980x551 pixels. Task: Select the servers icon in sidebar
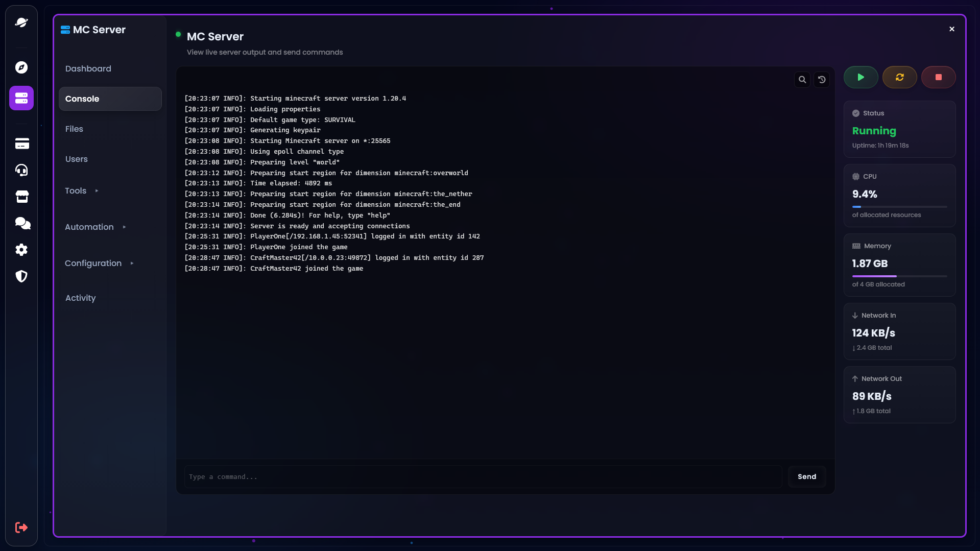point(21,98)
